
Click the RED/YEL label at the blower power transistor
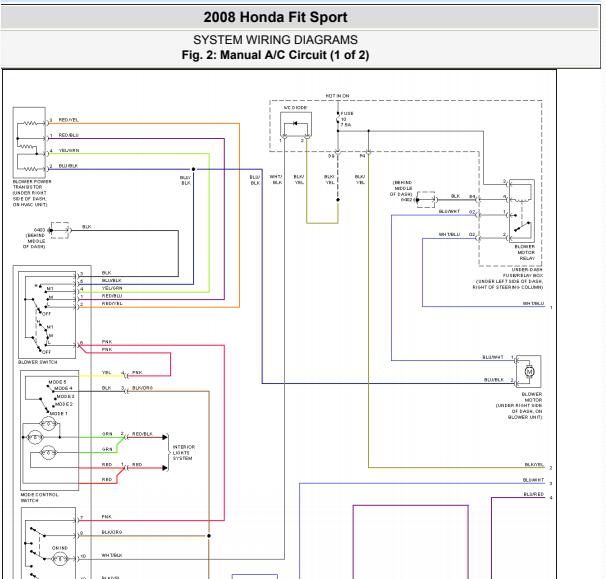[68, 120]
